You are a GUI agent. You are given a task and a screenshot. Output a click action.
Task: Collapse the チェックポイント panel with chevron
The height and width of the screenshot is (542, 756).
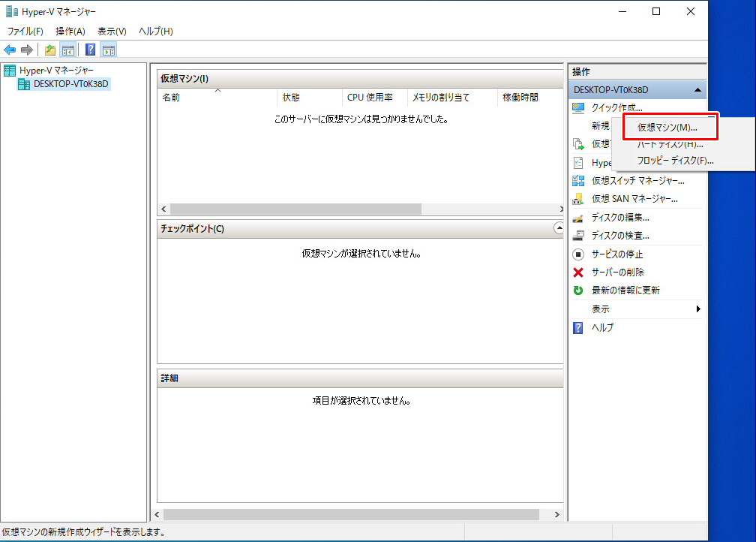pyautogui.click(x=558, y=227)
